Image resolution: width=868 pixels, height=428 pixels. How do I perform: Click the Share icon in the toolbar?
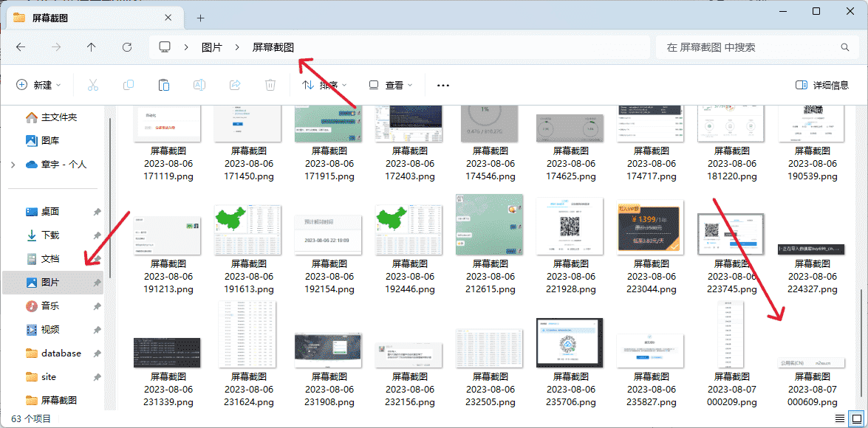point(234,85)
